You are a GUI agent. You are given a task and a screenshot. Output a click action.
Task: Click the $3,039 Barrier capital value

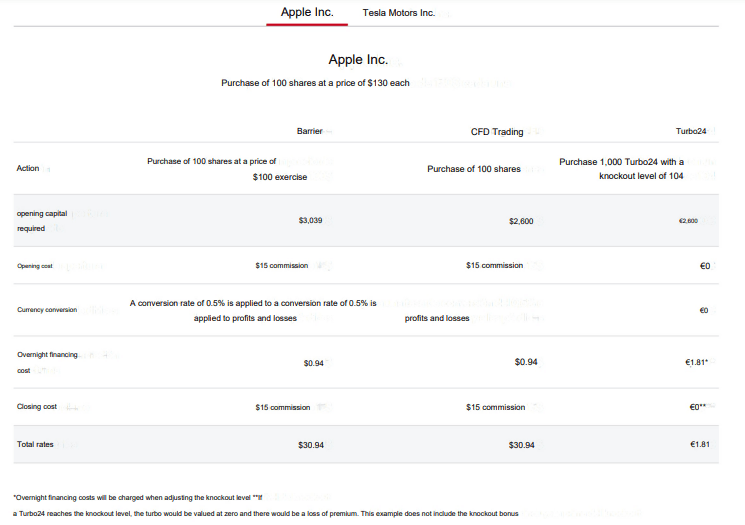pyautogui.click(x=310, y=220)
